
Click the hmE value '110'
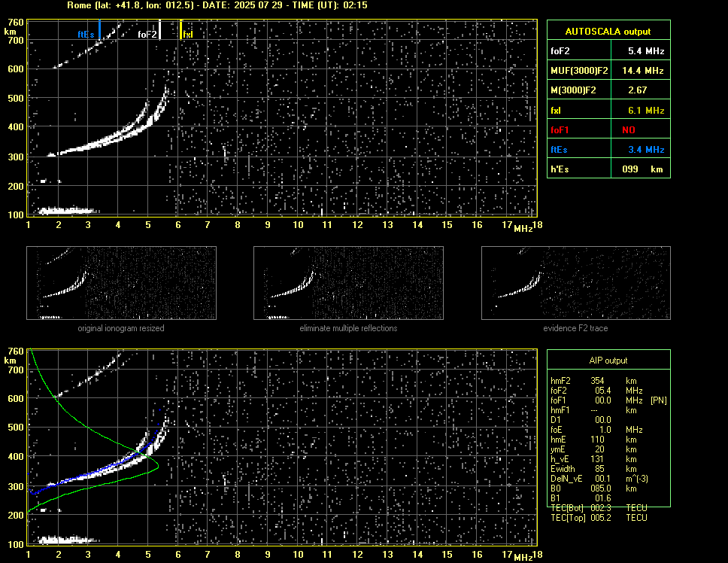[x=598, y=439]
